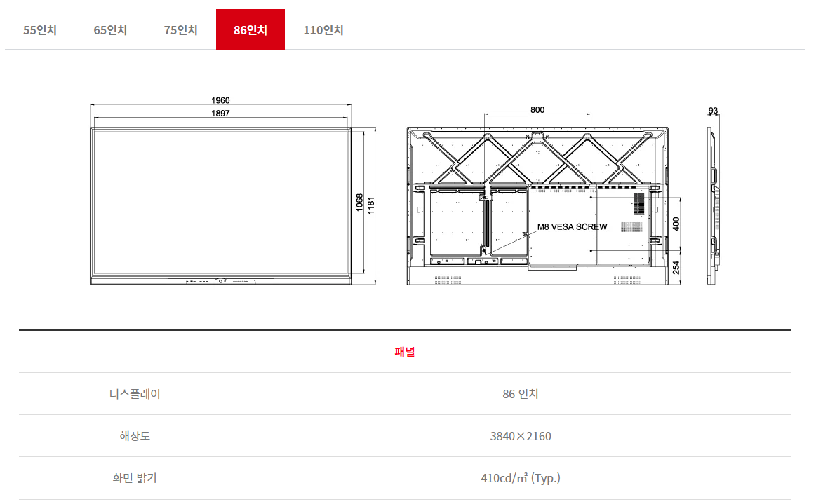
Task: Click the 410cd/㎡ (Typ.) brightness value
Action: coord(521,478)
